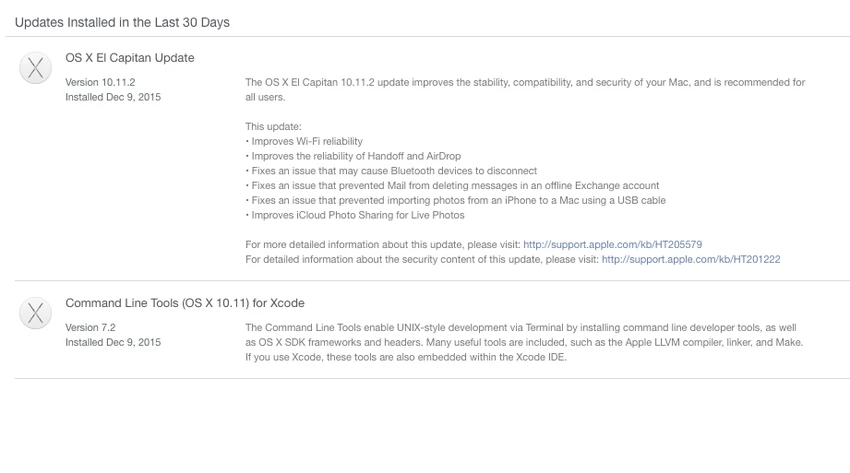The width and height of the screenshot is (850, 473).
Task: Open the security content HT201222 link
Action: pyautogui.click(x=691, y=259)
